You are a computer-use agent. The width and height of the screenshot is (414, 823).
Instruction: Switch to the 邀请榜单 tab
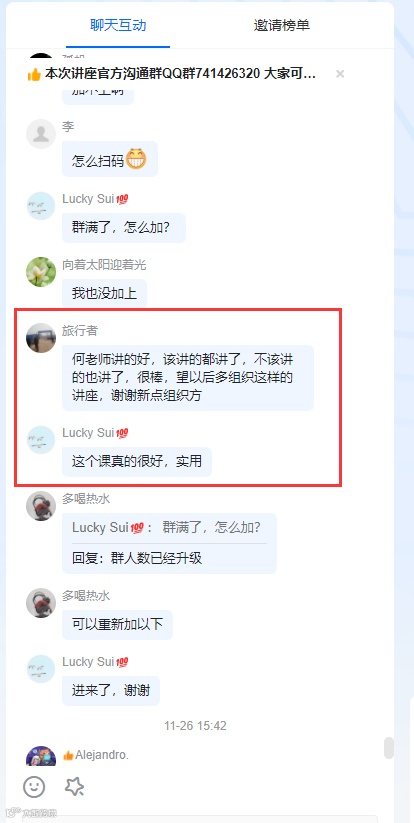282,25
